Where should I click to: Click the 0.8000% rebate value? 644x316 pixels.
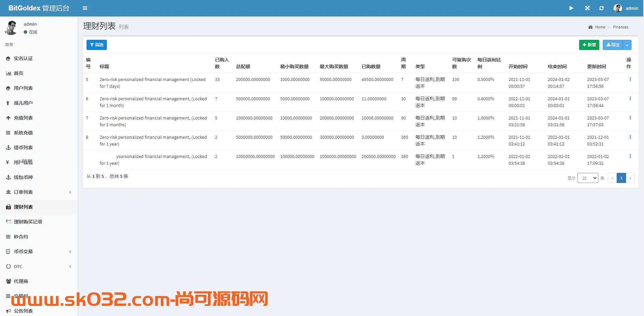coord(486,99)
